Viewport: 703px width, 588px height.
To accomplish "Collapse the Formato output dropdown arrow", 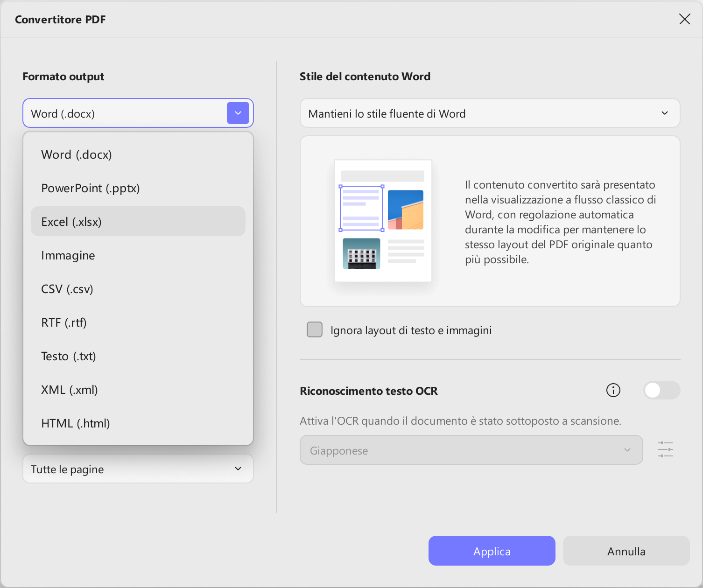I will pyautogui.click(x=238, y=113).
